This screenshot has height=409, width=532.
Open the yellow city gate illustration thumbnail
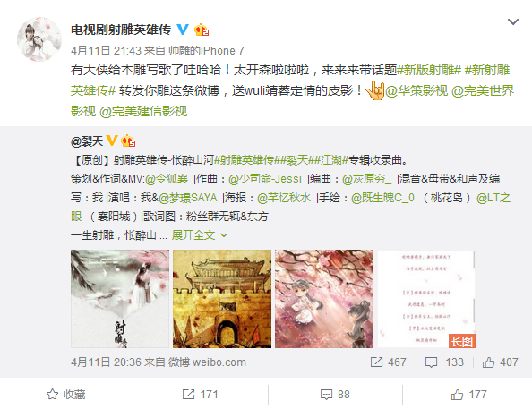(x=222, y=299)
